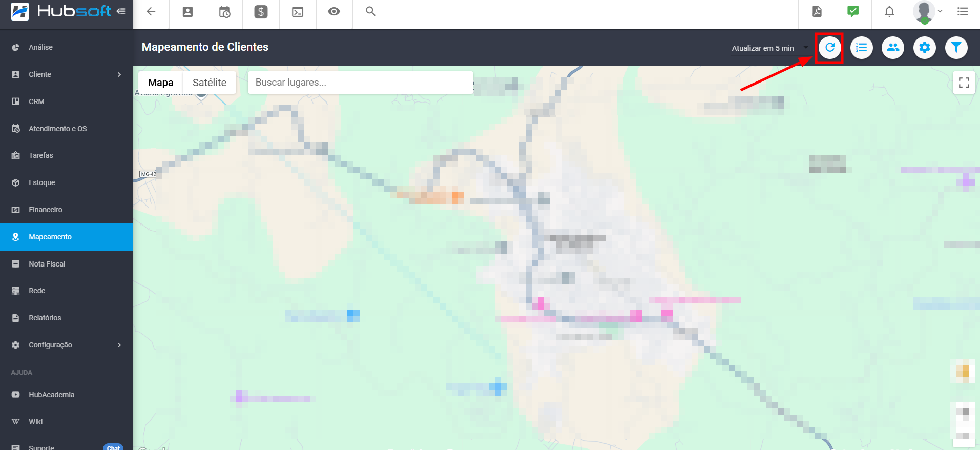Screen dimensions: 980x450
Task: Click the Análise pie chart icon
Action: coord(16,47)
